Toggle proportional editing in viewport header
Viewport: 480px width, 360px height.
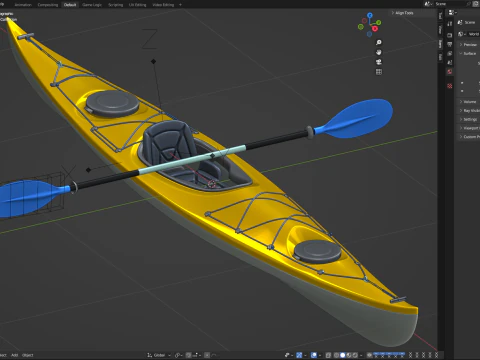click(207, 355)
